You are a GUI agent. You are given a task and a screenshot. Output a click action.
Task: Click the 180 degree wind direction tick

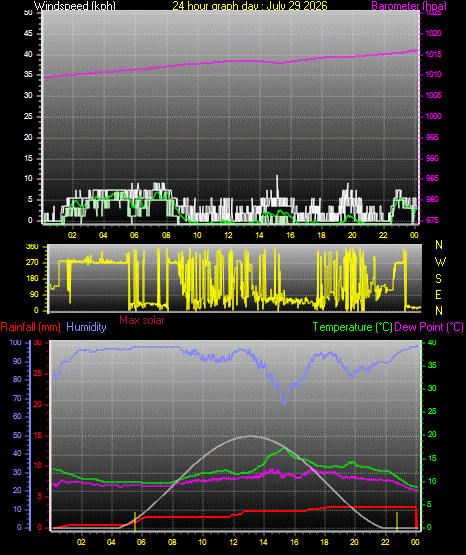(32, 279)
